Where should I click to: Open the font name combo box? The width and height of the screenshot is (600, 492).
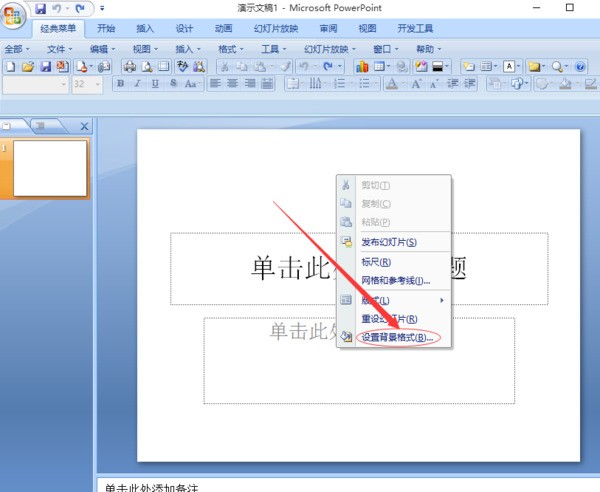pyautogui.click(x=35, y=84)
